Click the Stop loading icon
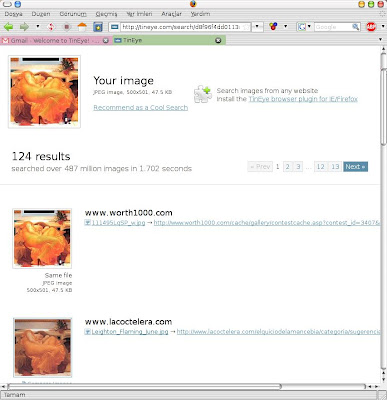 (x=67, y=27)
